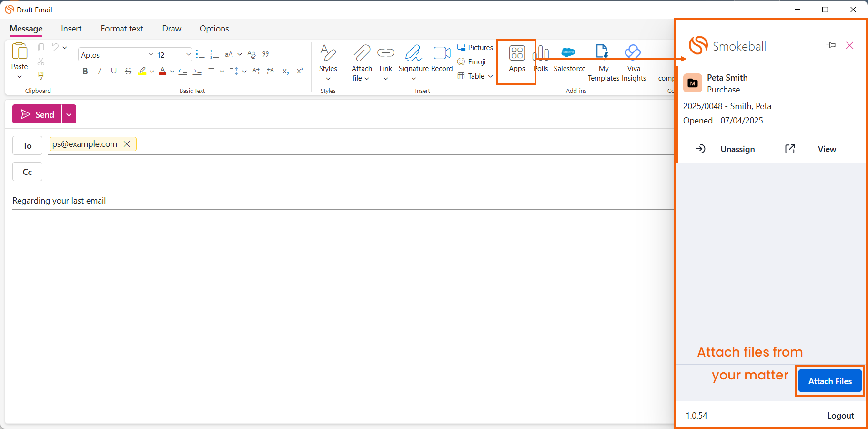Screen dimensions: 868x429
Task: Toggle Underline formatting
Action: (x=113, y=71)
